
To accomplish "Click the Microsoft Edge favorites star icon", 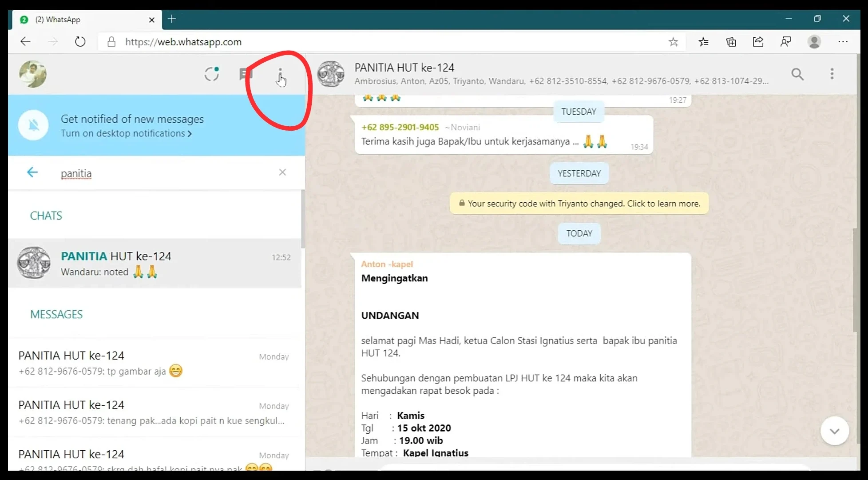I will (x=673, y=41).
